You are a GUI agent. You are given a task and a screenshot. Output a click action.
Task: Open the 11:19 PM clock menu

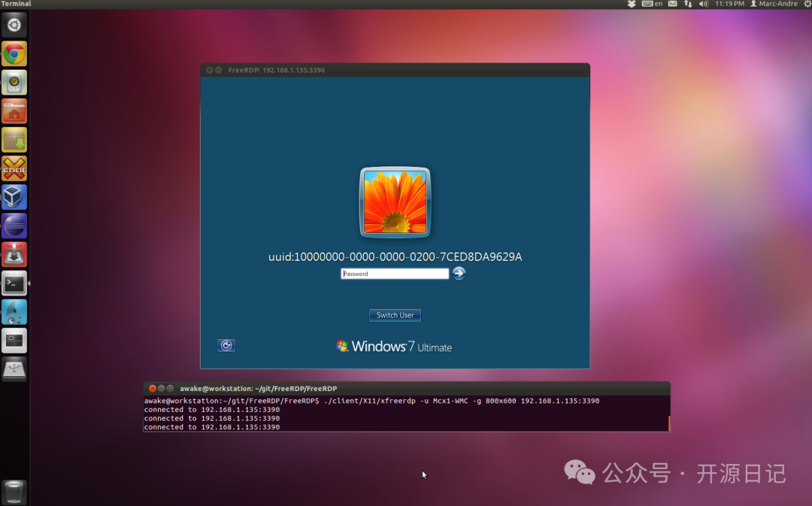pyautogui.click(x=729, y=4)
